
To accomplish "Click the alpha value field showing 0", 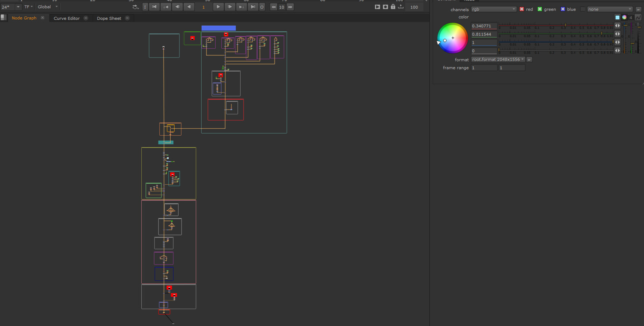I will (x=484, y=51).
